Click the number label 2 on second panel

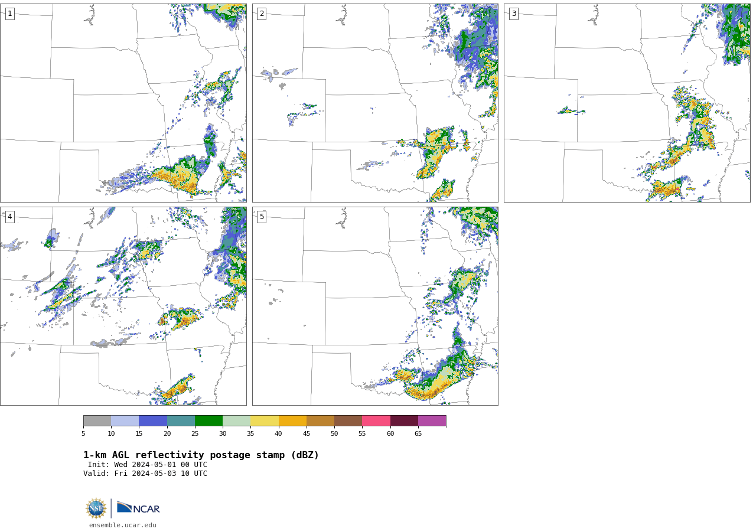(262, 14)
